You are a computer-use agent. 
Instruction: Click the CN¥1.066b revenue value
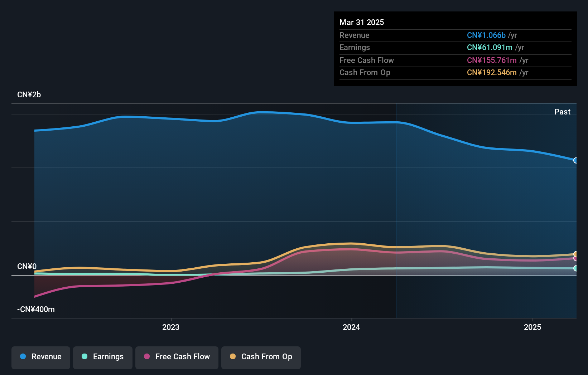coord(486,35)
